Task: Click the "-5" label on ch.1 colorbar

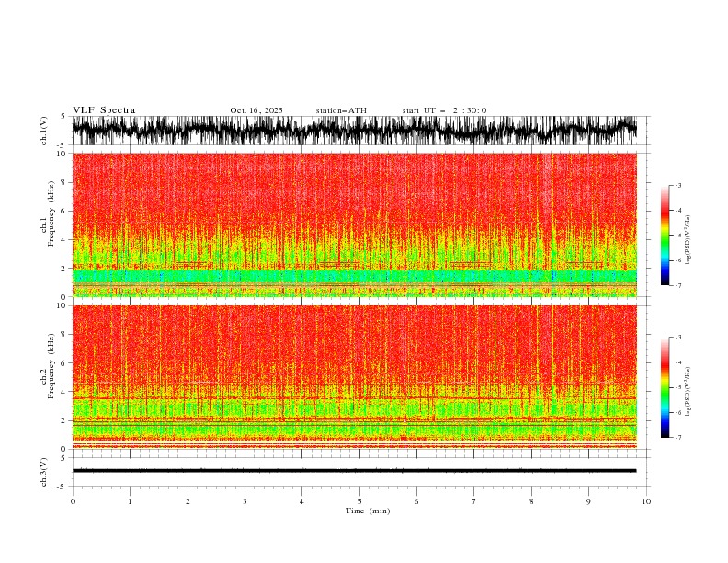Action: pos(677,236)
